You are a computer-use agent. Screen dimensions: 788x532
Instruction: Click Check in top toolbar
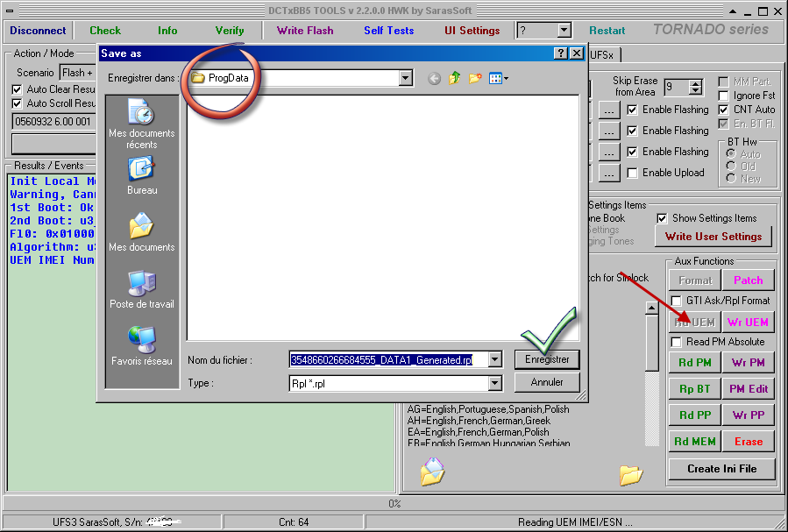click(105, 31)
